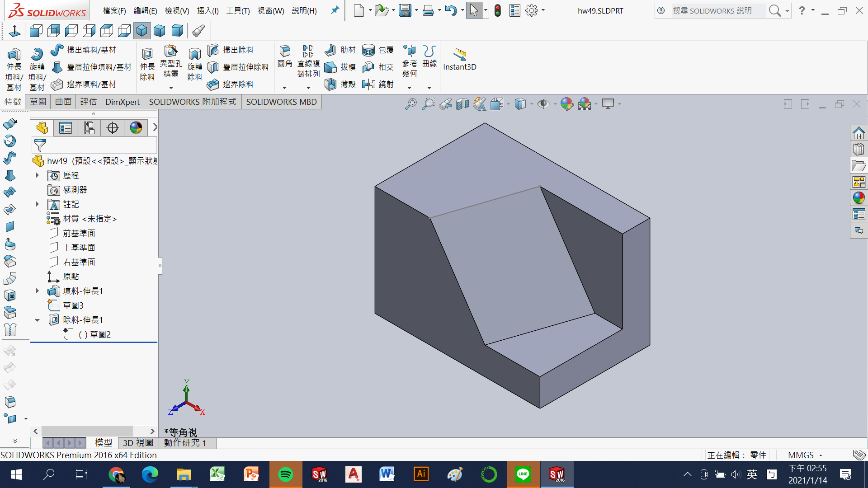Click the 動作研究 1 bottom tab

click(185, 443)
